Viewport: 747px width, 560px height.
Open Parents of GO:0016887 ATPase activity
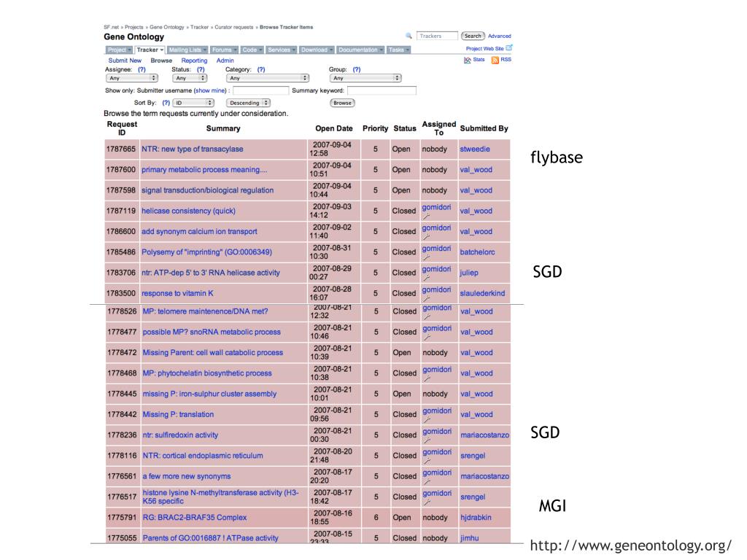point(211,538)
